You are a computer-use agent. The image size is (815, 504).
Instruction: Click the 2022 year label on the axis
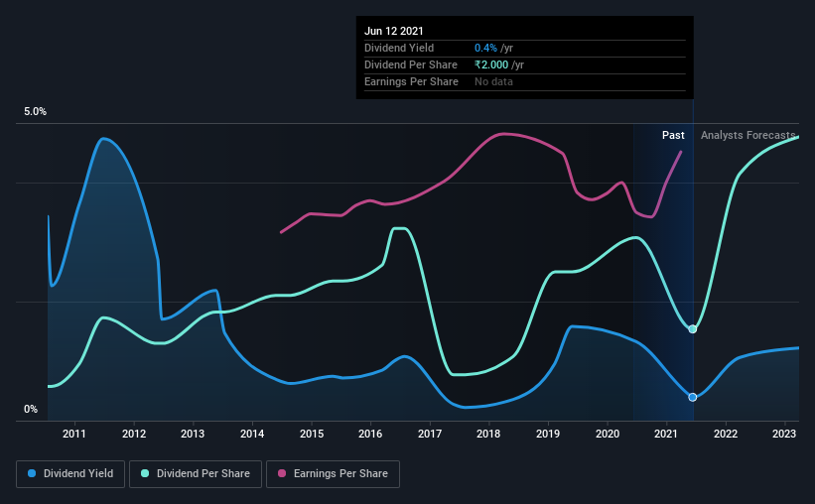point(726,434)
